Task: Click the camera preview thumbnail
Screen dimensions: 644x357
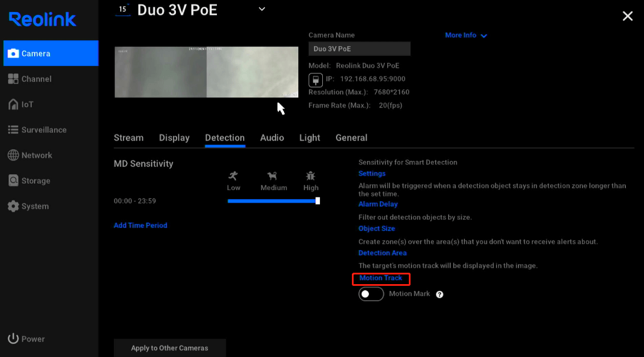Action: [206, 72]
